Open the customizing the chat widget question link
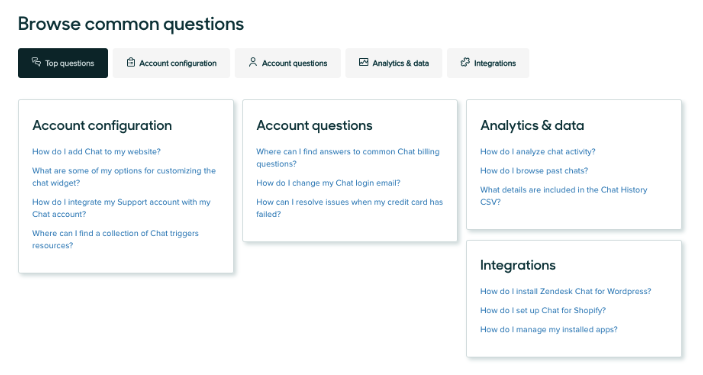Image resolution: width=703 pixels, height=375 pixels. [124, 177]
